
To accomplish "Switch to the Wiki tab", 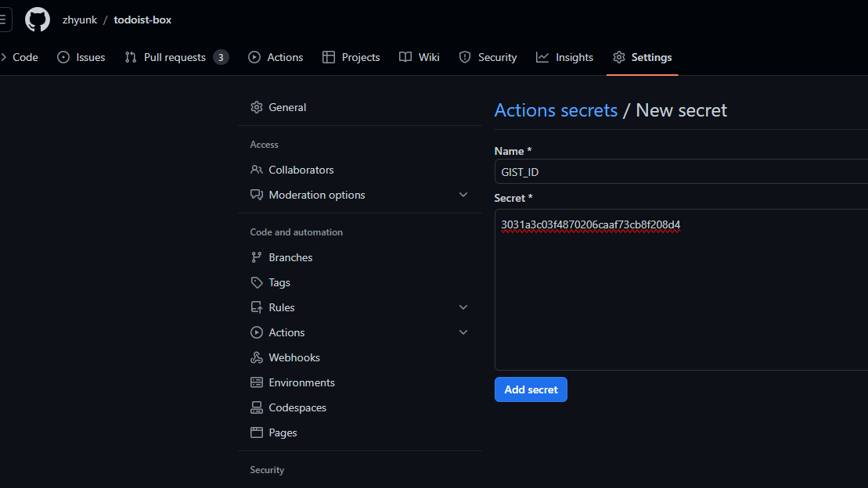I will (x=419, y=58).
